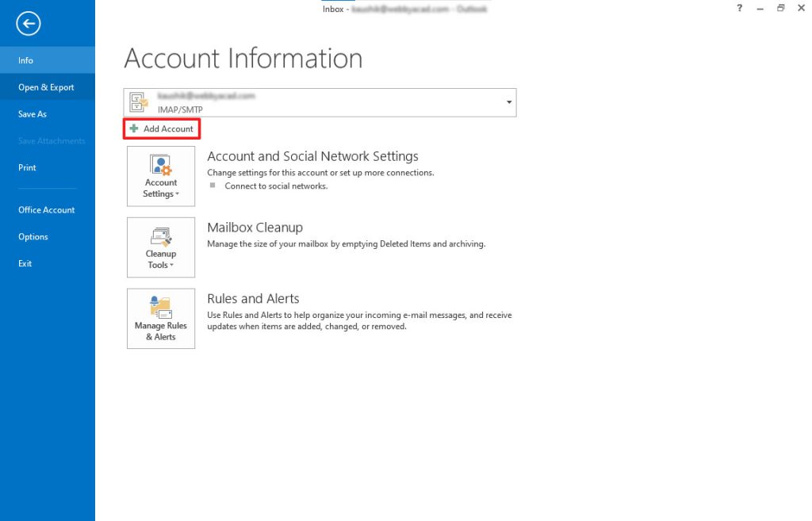The image size is (812, 521).
Task: Click the Mailbox Cleanup heading text
Action: coord(255,228)
